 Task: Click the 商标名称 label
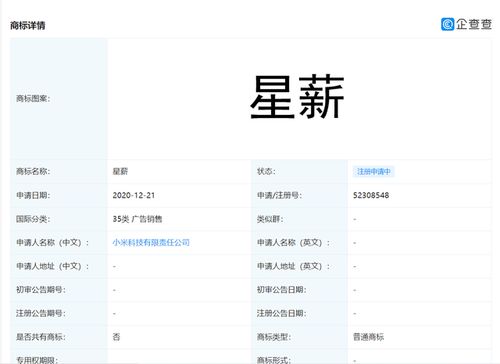pyautogui.click(x=33, y=171)
